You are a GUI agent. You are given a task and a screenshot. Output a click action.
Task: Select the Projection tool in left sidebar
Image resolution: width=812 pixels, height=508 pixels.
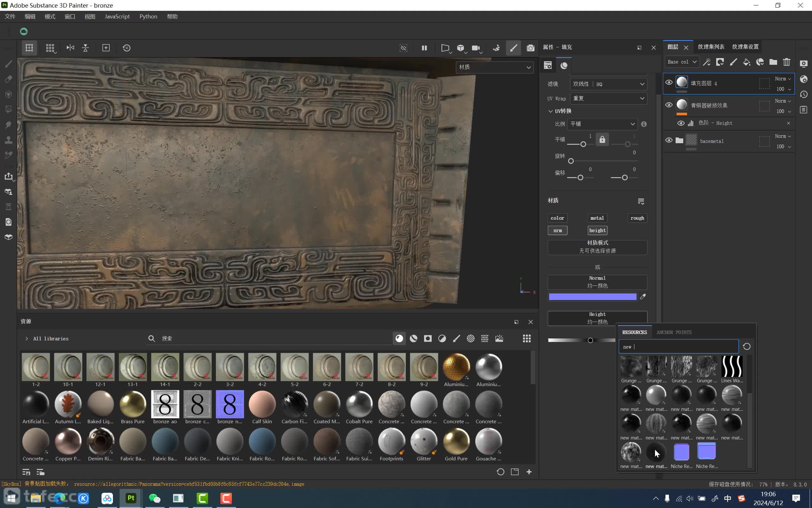coord(9,94)
